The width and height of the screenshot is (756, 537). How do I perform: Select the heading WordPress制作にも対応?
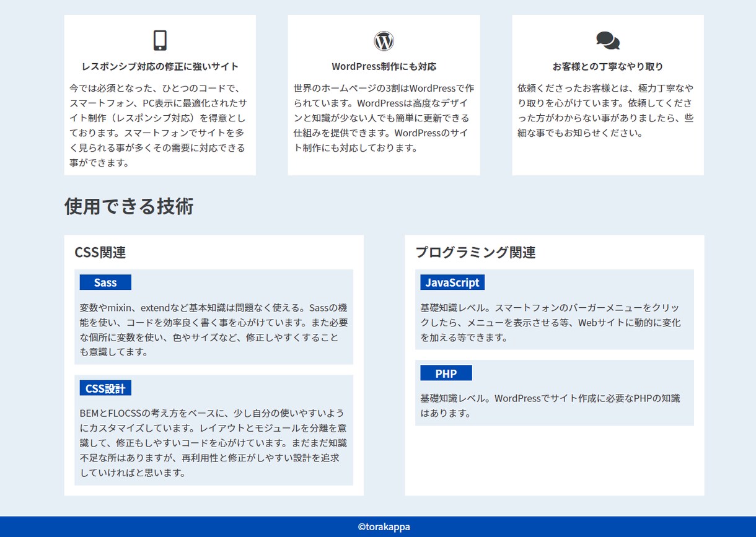[x=384, y=66]
